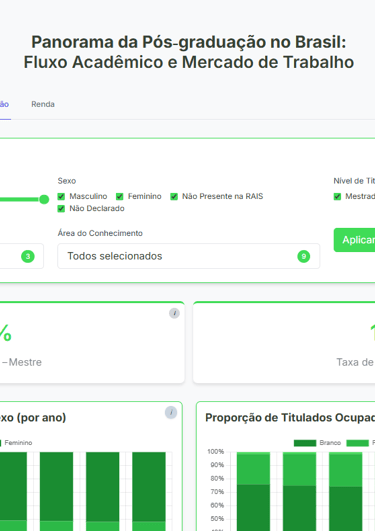Toggle Não Presente na RAIS checkbox
Viewport: 375px width, 531px height.
tap(174, 196)
